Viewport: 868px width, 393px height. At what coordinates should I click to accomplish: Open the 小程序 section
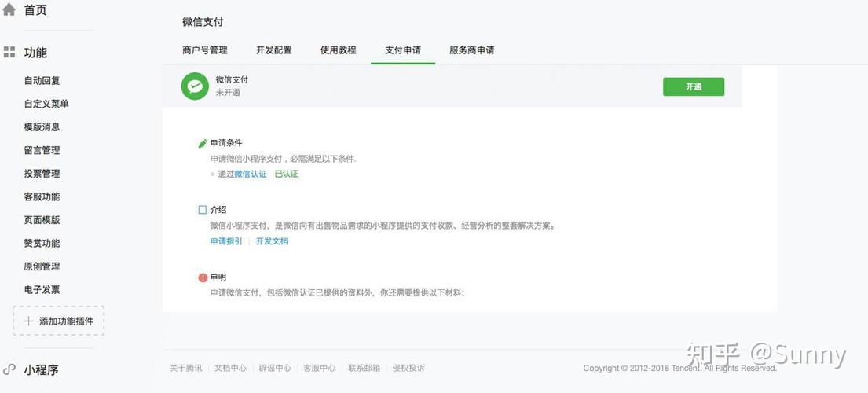pos(41,369)
